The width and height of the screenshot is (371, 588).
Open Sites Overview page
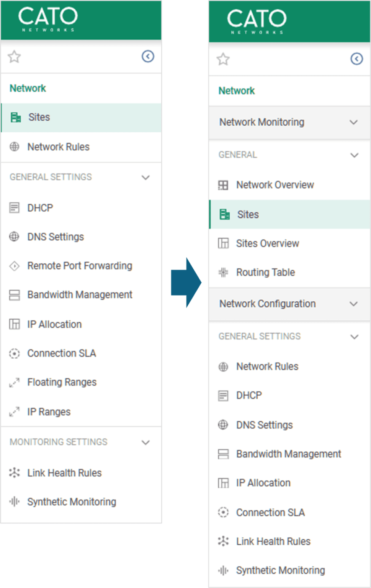click(267, 243)
